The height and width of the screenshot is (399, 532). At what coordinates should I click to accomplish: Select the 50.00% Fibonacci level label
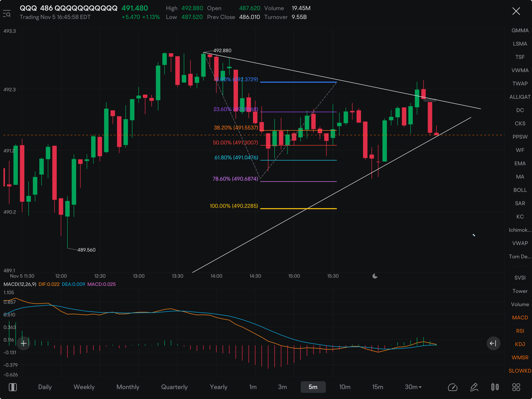235,143
